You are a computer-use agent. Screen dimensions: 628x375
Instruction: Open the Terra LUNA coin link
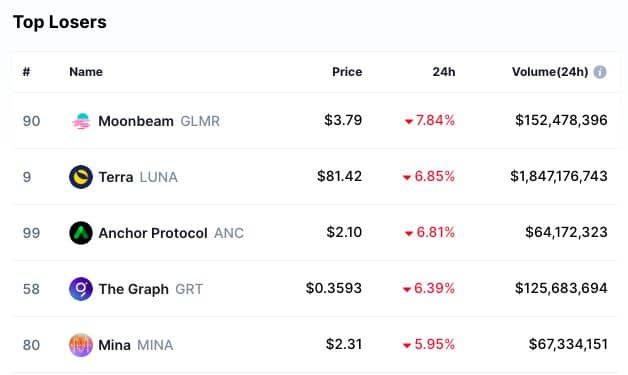(x=138, y=177)
